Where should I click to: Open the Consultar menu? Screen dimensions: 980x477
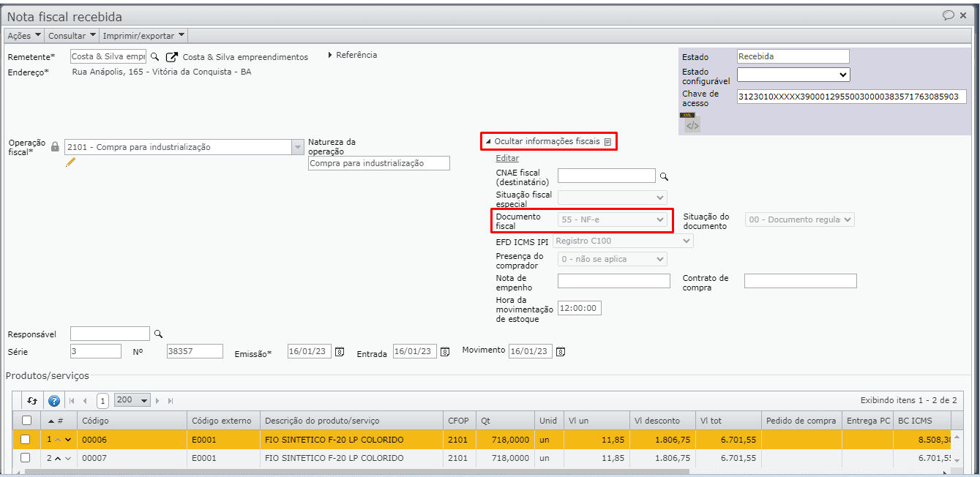coord(72,35)
